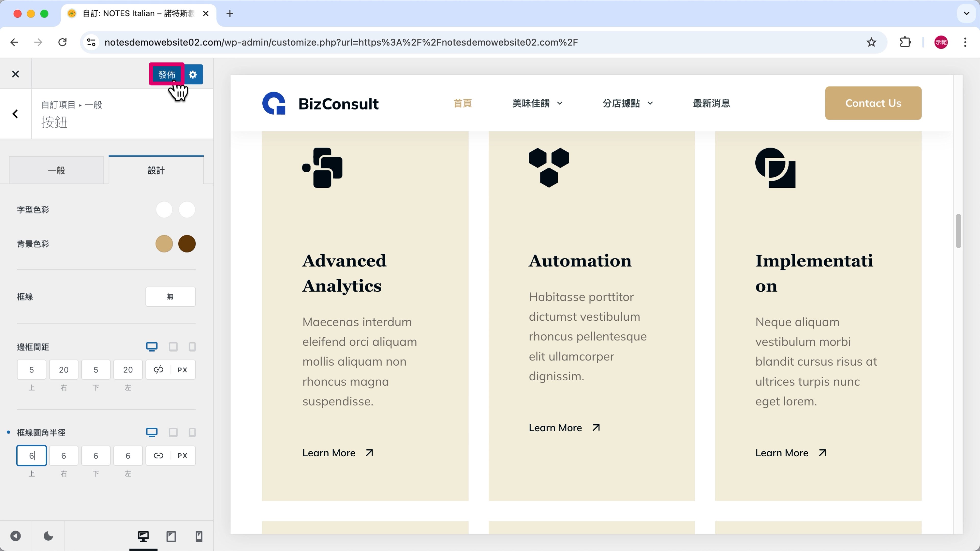Toggle link values icon for 邊框間距
Image resolution: width=980 pixels, height=551 pixels.
tap(158, 370)
